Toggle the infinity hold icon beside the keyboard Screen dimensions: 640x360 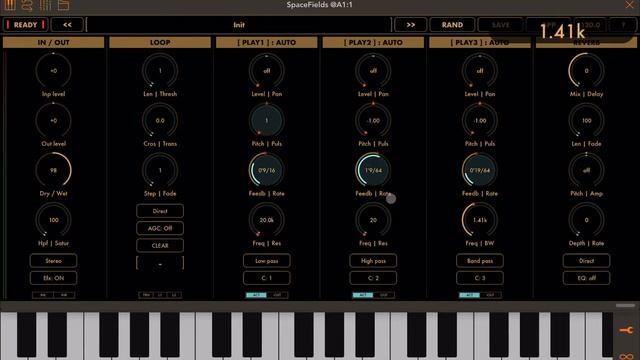(626, 356)
